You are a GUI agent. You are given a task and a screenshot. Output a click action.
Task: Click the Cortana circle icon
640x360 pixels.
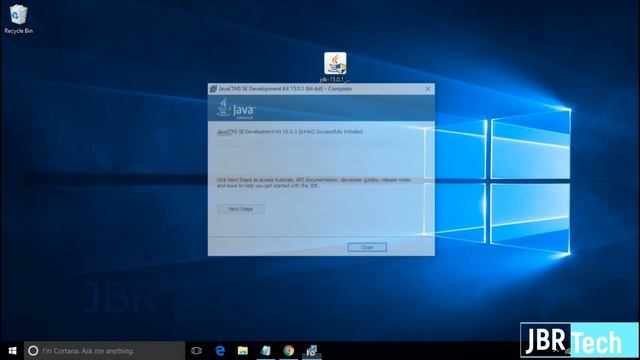[x=33, y=351]
